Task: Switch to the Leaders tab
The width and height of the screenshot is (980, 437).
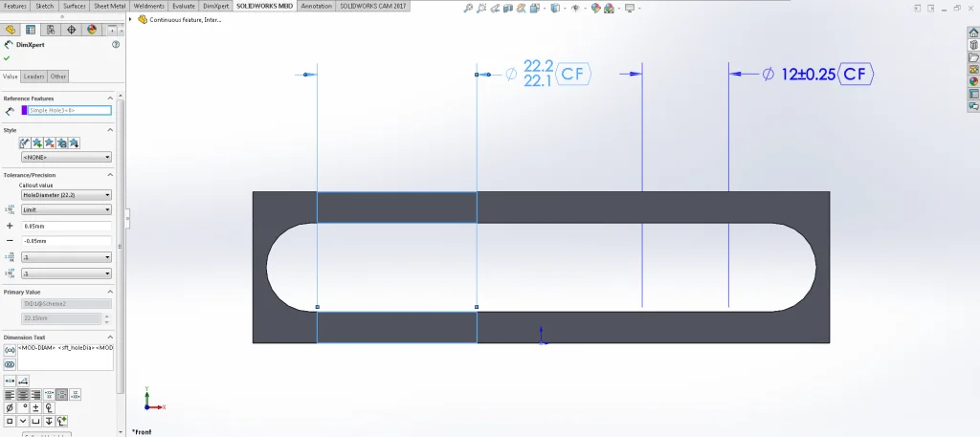Action: point(33,76)
